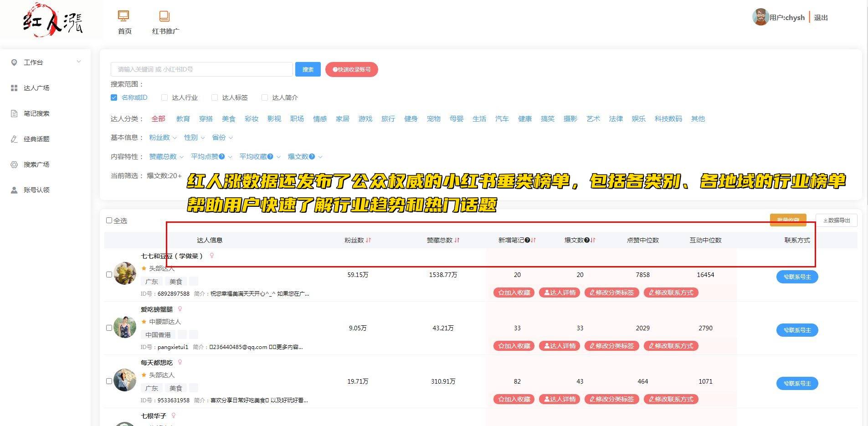The width and height of the screenshot is (868, 426).
Task: Click the 笔记搜索 document icon
Action: click(x=14, y=113)
